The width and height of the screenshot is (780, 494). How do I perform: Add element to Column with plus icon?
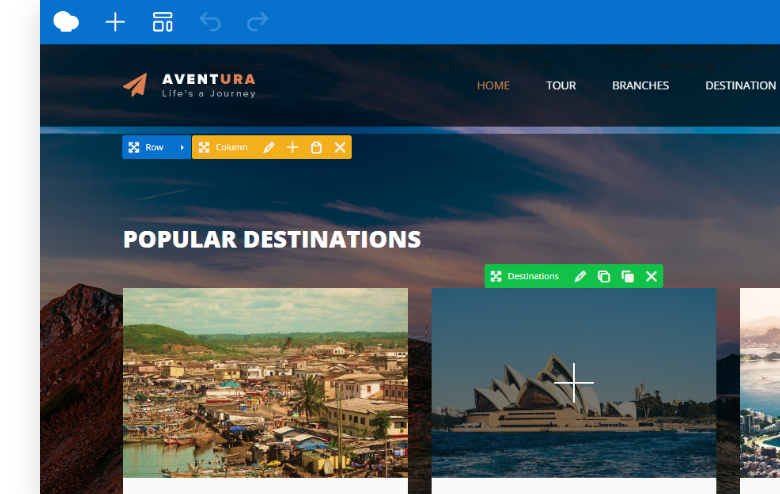click(x=292, y=147)
